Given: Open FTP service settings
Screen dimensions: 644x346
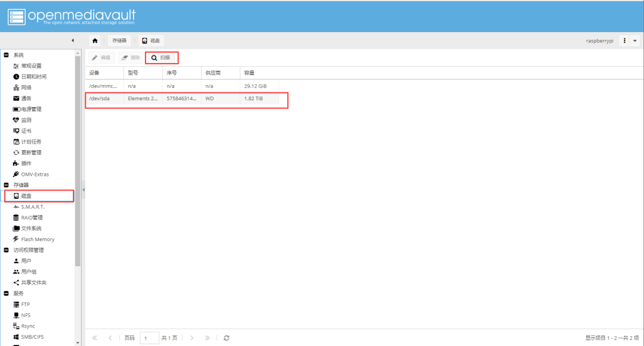Looking at the screenshot, I should pos(26,304).
